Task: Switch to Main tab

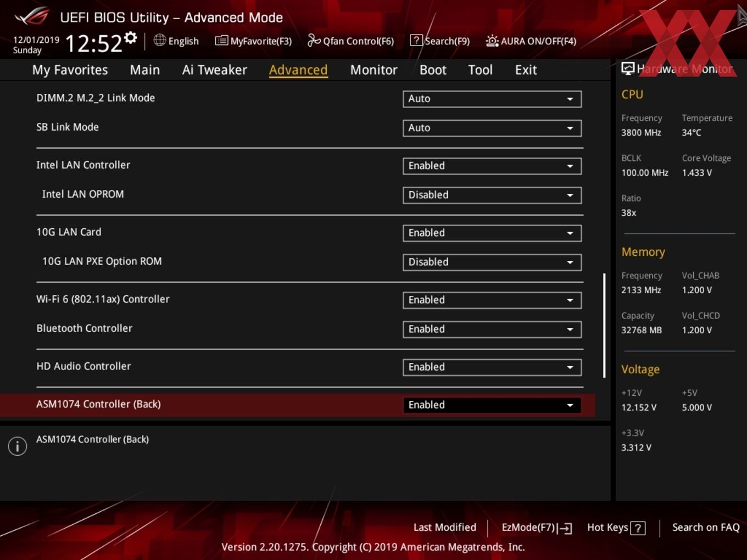Action: [145, 70]
